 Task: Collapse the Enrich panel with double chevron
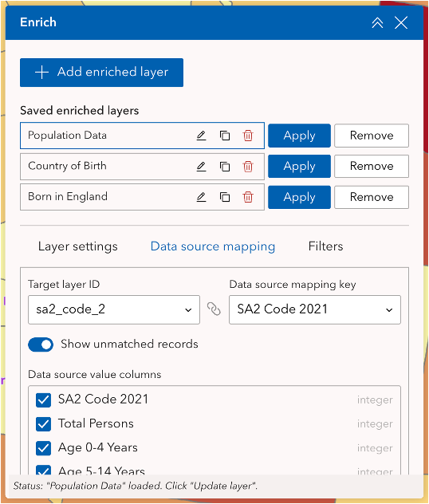point(378,23)
